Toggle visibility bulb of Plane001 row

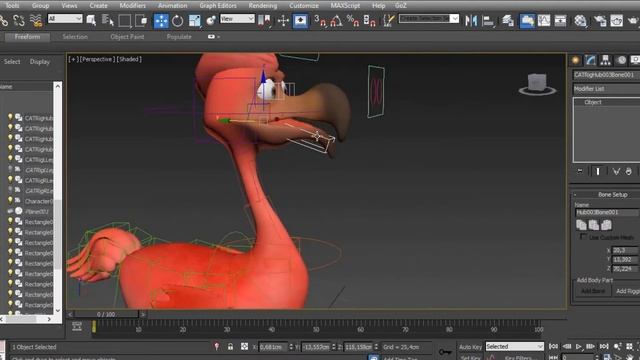pyautogui.click(x=10, y=211)
